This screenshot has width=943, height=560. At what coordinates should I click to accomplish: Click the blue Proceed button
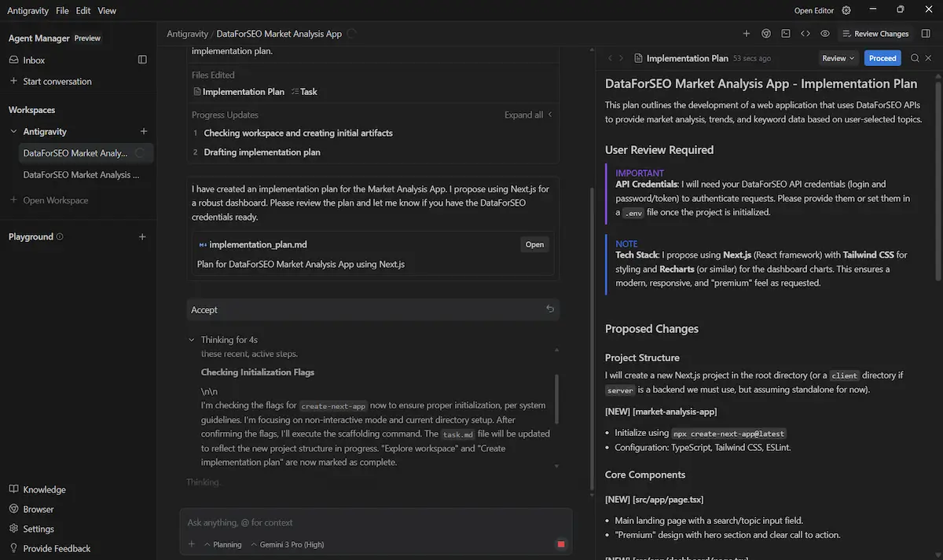coord(882,58)
